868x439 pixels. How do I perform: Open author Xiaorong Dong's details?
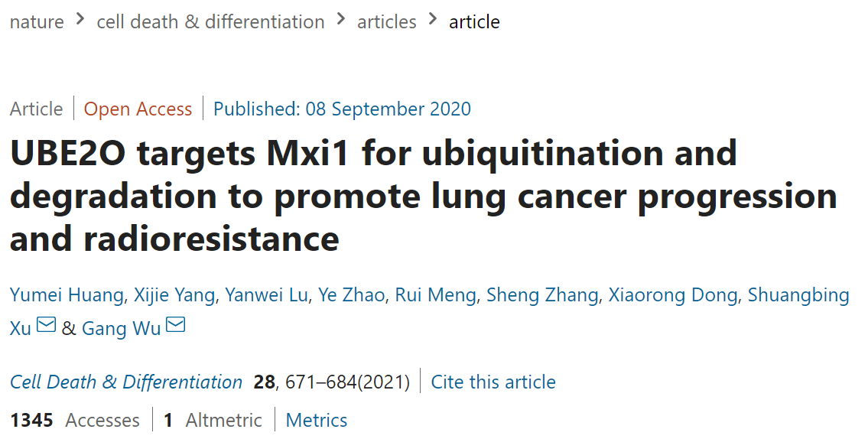(x=672, y=295)
